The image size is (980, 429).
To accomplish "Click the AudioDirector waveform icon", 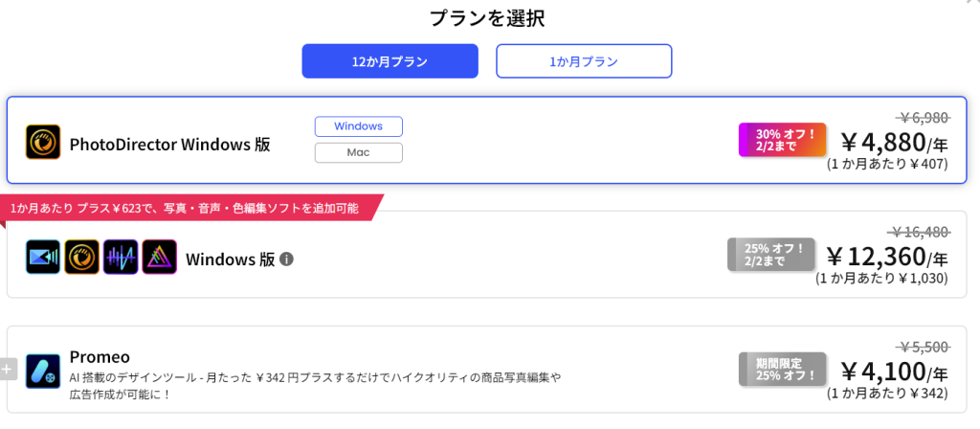I will pyautogui.click(x=121, y=258).
